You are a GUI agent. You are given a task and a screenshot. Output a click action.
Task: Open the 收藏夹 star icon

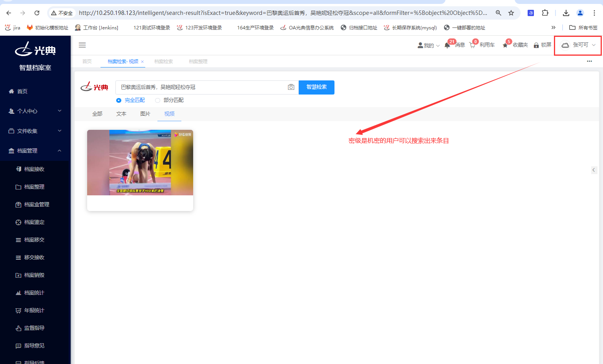click(x=505, y=45)
